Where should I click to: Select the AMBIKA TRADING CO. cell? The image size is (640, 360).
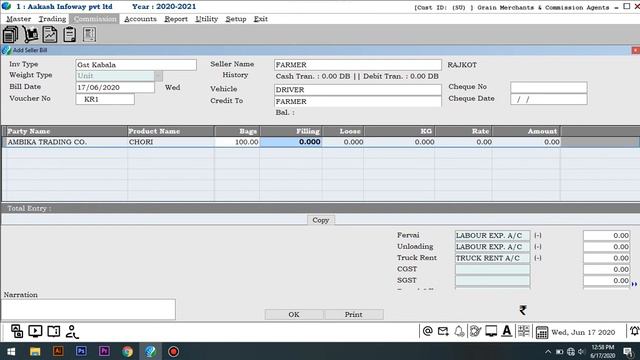tap(67, 142)
